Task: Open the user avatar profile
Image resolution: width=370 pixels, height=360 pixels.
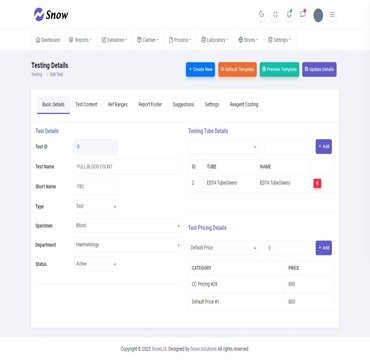Action: pyautogui.click(x=318, y=15)
